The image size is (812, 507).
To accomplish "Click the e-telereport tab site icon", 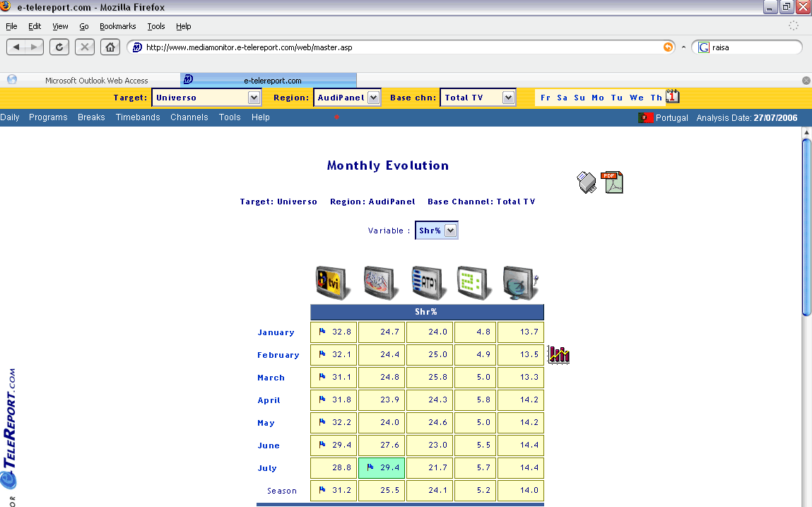I will pyautogui.click(x=189, y=79).
